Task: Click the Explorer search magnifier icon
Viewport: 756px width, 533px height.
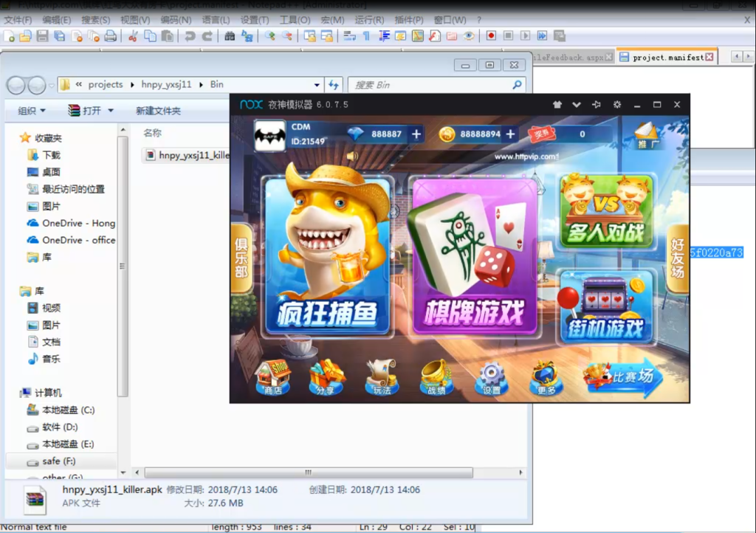Action: pos(517,85)
